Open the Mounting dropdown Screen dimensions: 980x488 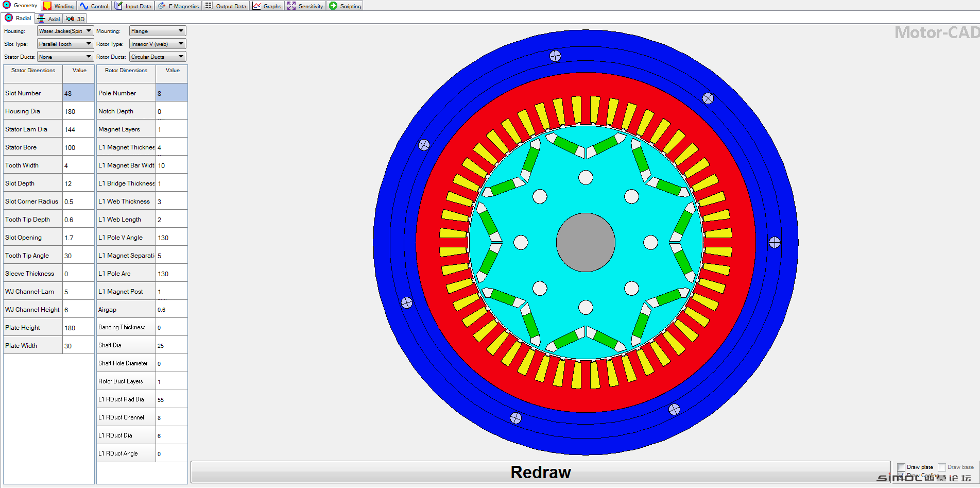(158, 31)
